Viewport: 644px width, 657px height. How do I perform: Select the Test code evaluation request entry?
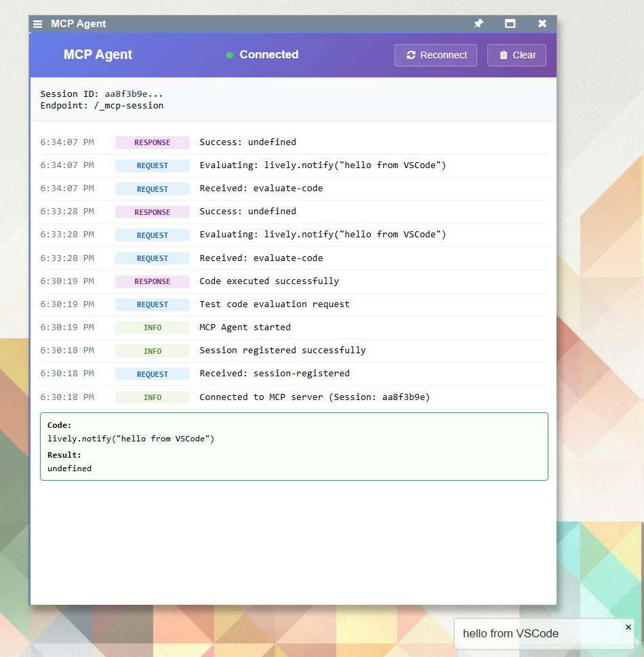[x=274, y=304]
